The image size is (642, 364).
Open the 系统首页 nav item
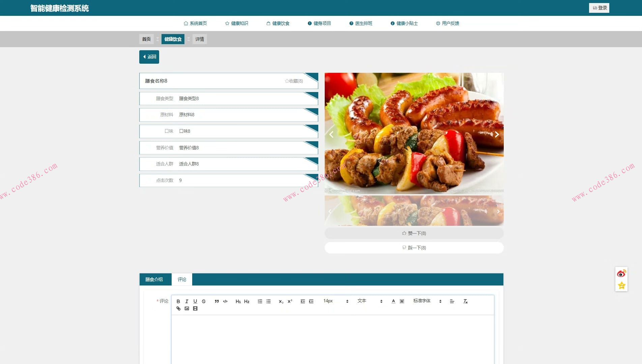[x=195, y=23]
